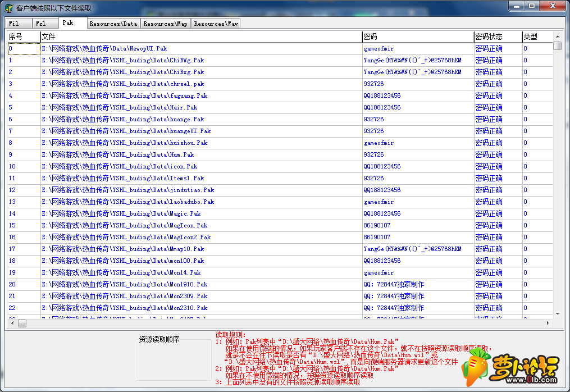Click the vertical scrollbar up arrow

pos(558,37)
